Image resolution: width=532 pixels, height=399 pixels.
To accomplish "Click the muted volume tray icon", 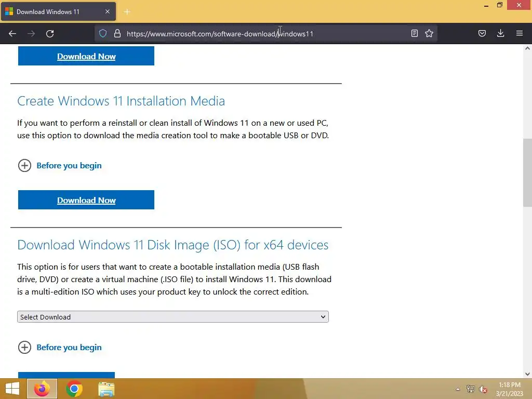I will [x=483, y=389].
